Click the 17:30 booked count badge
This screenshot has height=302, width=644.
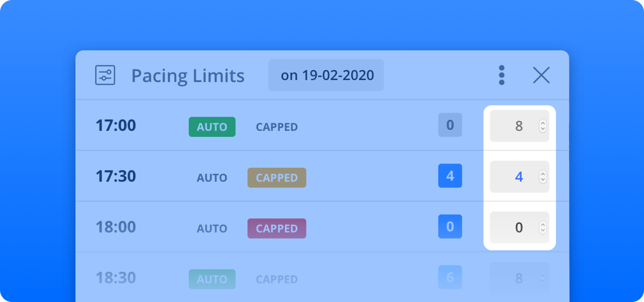tap(450, 176)
